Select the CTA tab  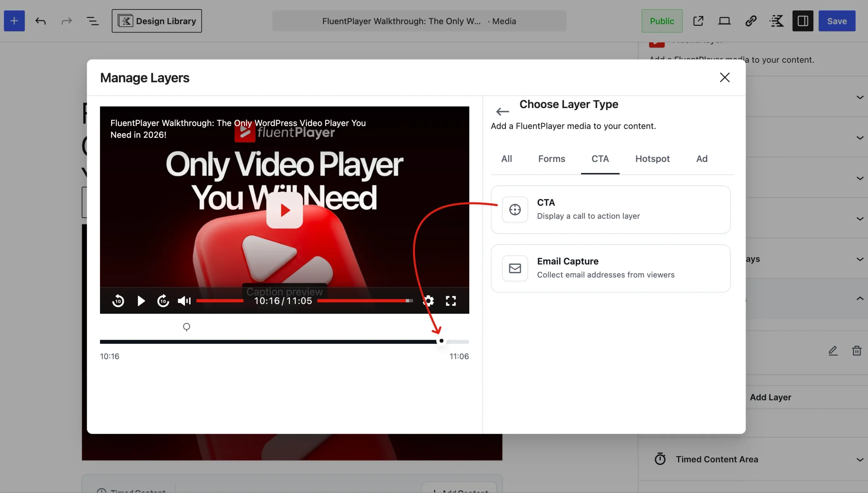(x=600, y=159)
